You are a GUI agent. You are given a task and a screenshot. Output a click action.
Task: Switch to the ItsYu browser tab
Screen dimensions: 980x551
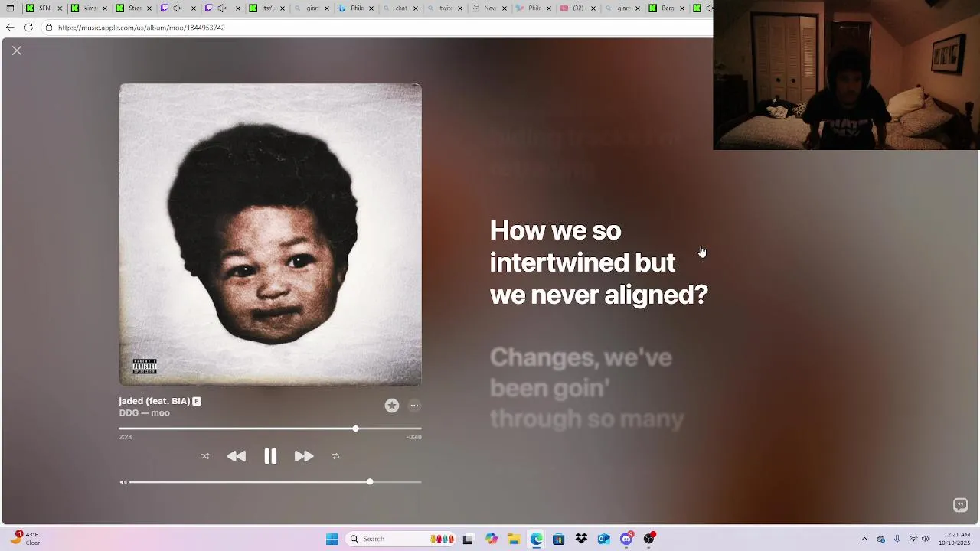(268, 8)
